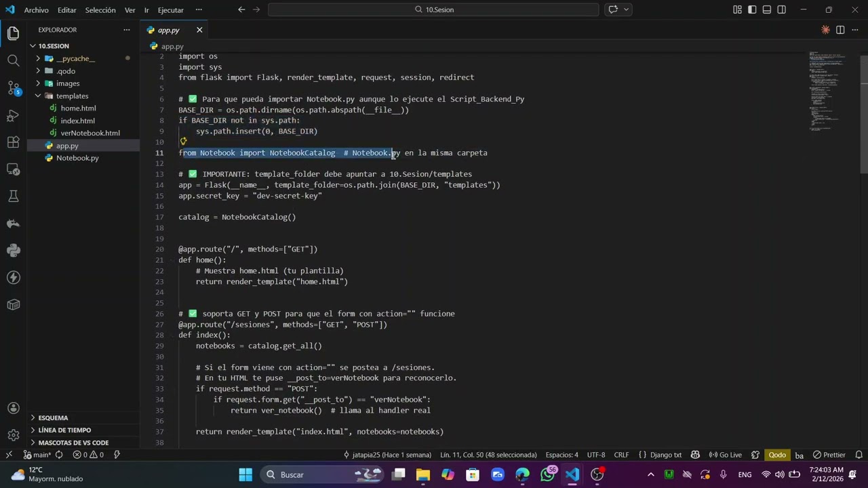Click the main* git branch indicator

click(37, 455)
